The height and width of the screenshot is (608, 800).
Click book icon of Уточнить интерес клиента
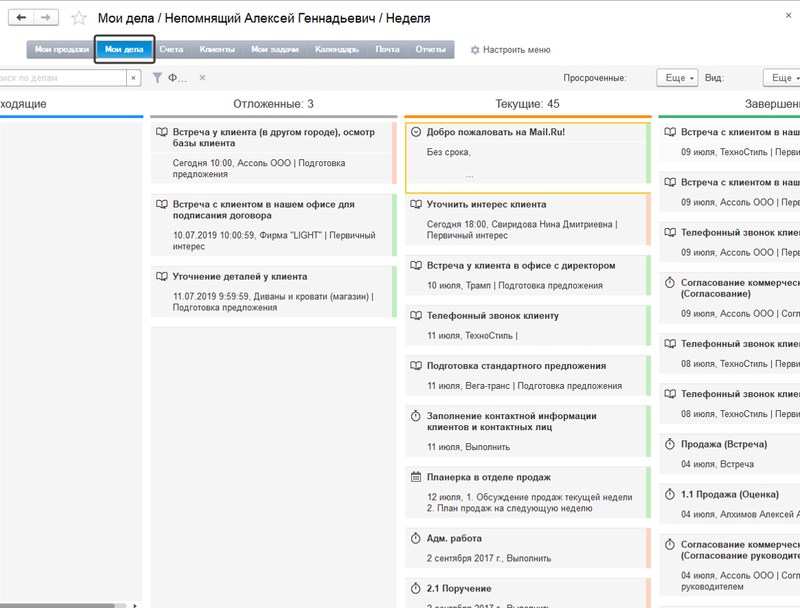(x=416, y=204)
